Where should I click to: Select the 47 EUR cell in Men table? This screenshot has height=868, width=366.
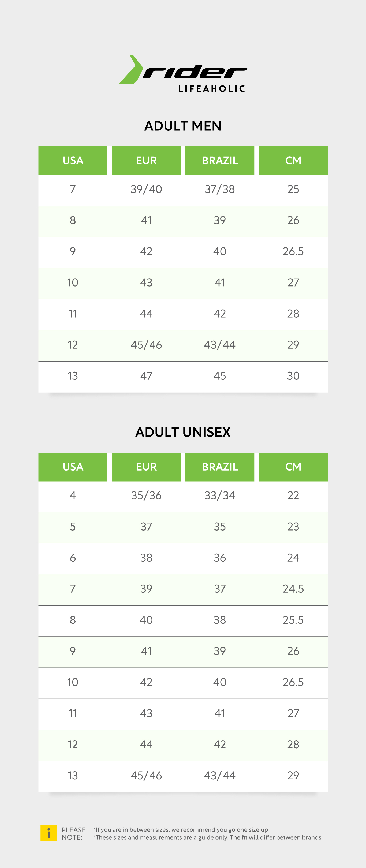(146, 376)
